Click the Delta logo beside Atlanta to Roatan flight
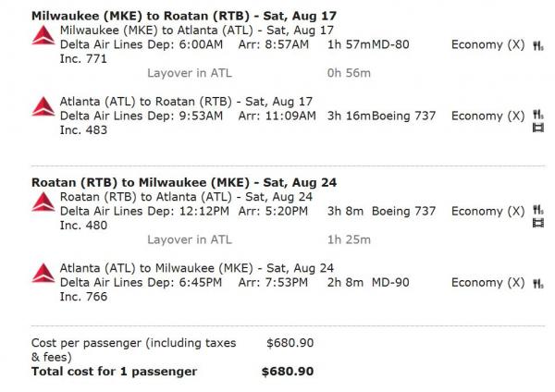 pos(43,106)
